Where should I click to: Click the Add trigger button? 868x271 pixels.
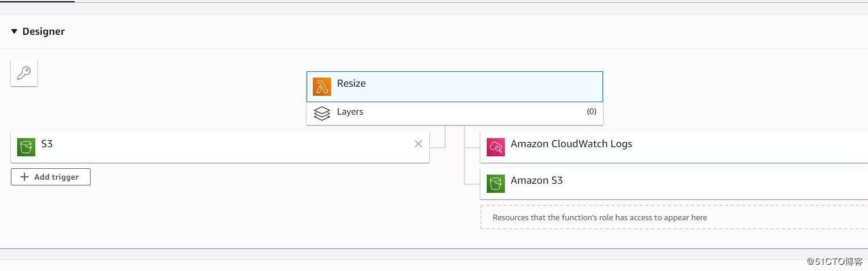tap(51, 177)
